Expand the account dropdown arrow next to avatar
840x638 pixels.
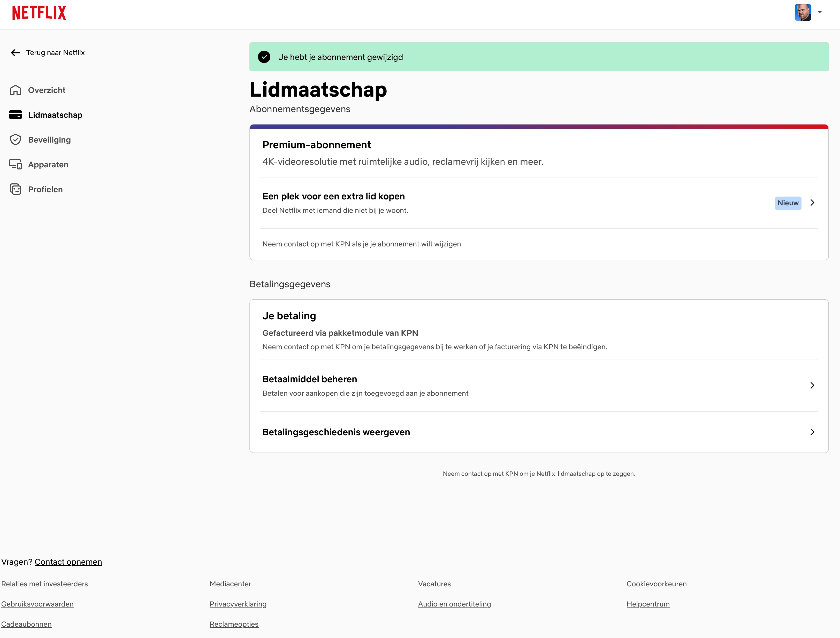coord(820,12)
